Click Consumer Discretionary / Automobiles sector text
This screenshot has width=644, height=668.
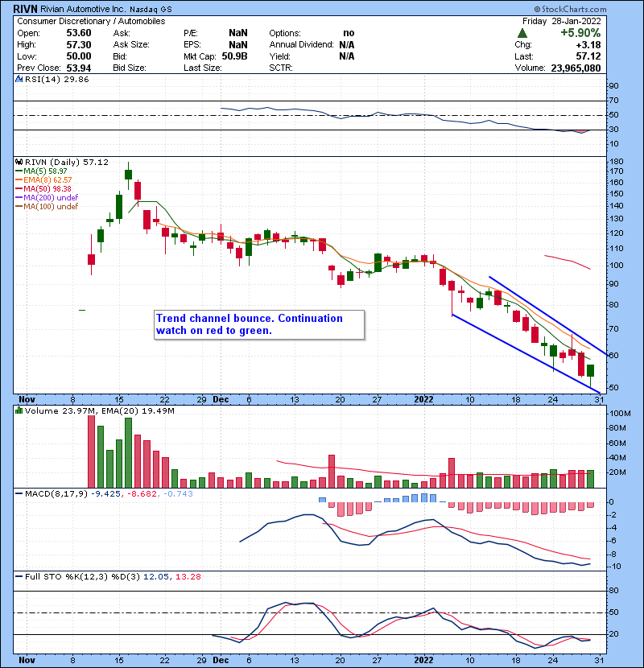point(91,21)
